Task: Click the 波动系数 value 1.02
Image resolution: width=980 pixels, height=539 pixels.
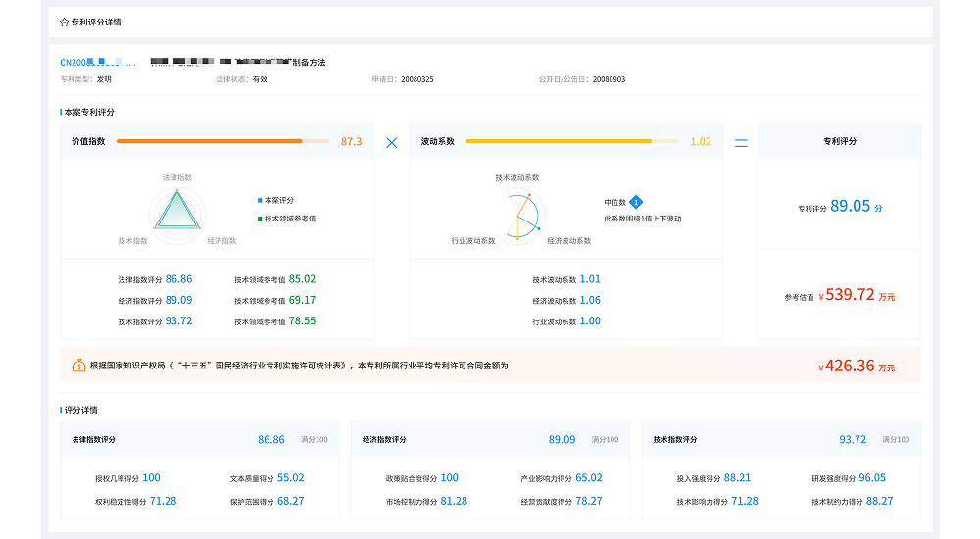Action: (701, 142)
